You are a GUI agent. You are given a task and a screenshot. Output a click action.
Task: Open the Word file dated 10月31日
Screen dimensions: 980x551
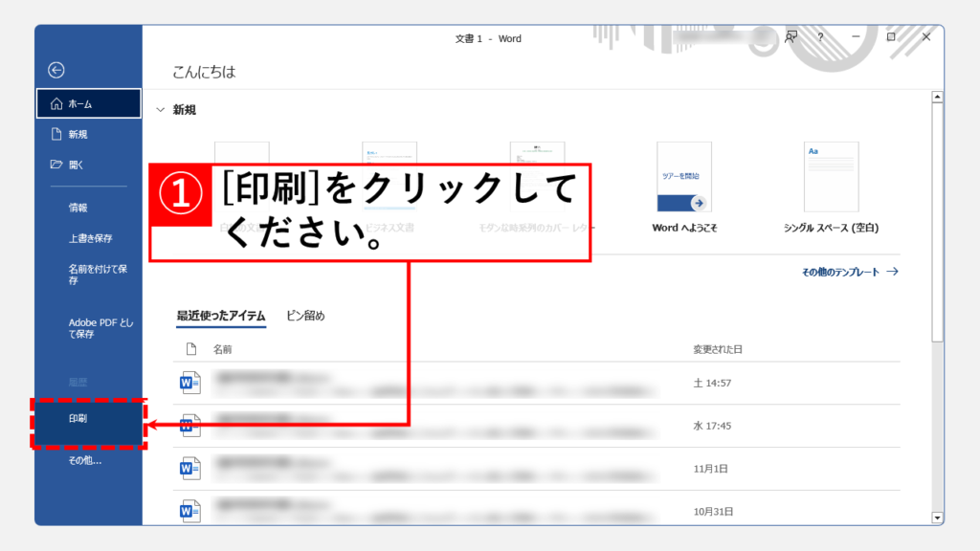click(536, 511)
